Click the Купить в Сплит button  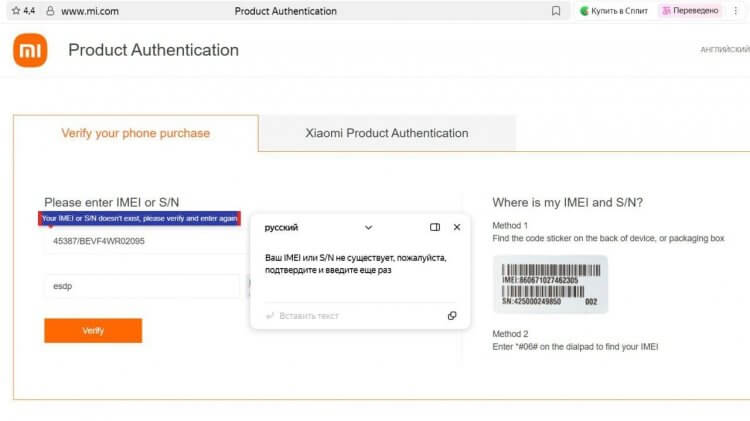coord(614,11)
